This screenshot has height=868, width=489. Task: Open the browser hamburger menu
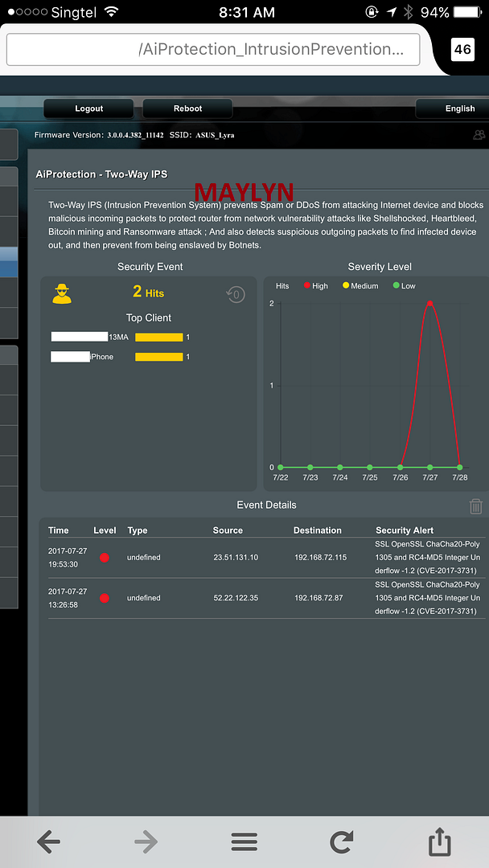(244, 841)
